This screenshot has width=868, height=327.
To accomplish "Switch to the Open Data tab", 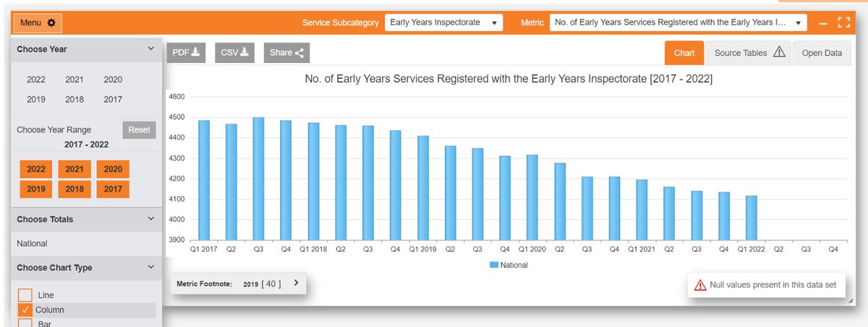I will [822, 53].
